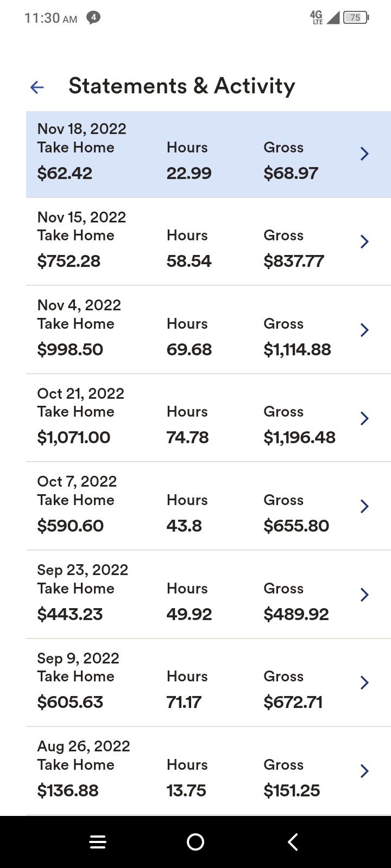Tap the back arrow beside Statements & Activity
The width and height of the screenshot is (391, 868).
tap(37, 87)
